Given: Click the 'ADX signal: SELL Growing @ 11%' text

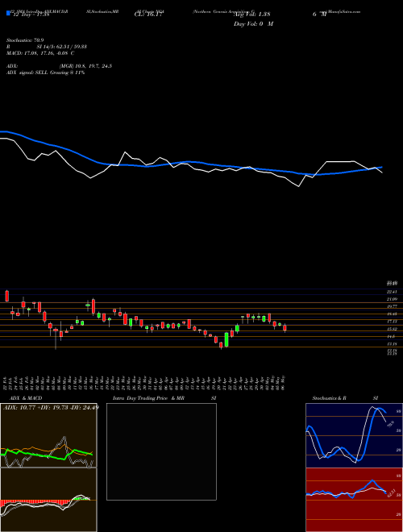Looking at the screenshot, I should (45, 73).
